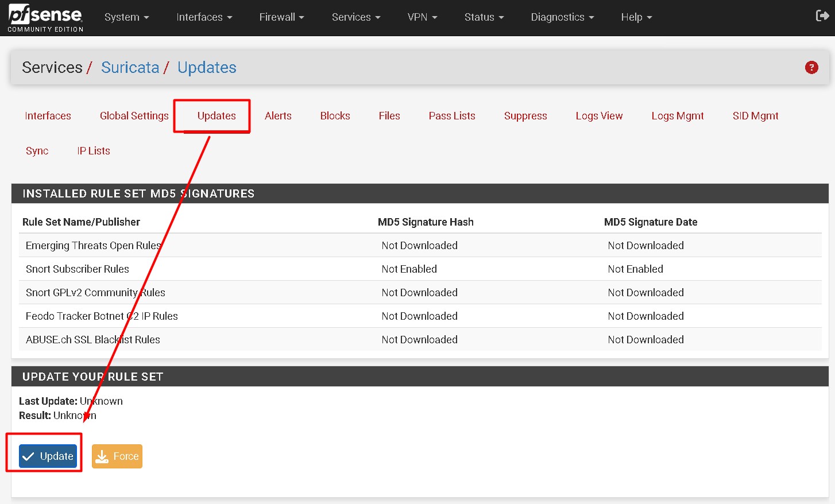The height and width of the screenshot is (504, 835).
Task: Open the IP Lists tab
Action: (93, 150)
